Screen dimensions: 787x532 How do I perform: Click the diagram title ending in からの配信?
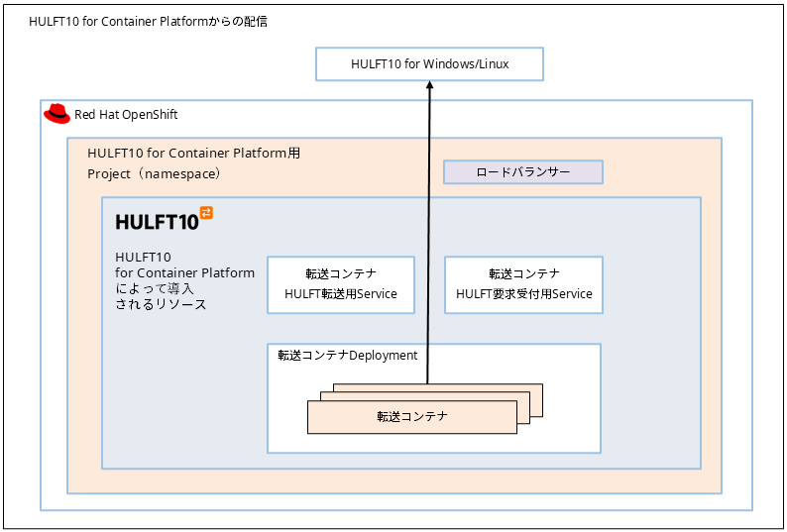coord(148,21)
